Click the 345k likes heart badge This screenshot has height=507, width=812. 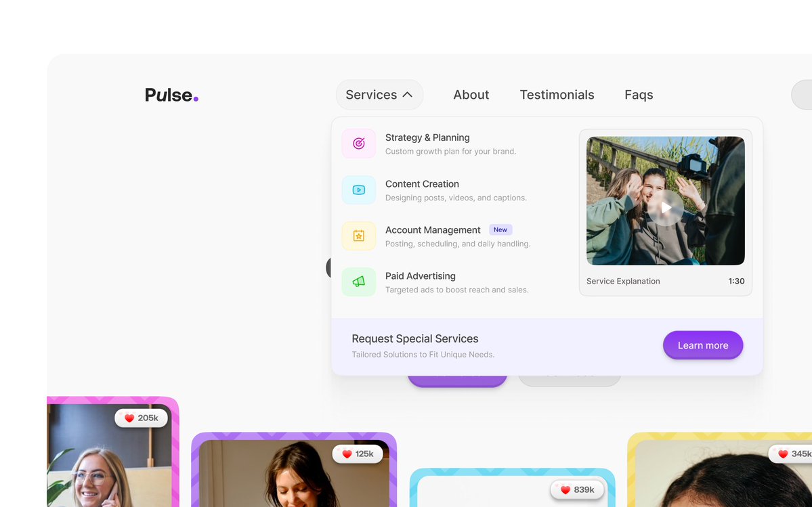(x=791, y=454)
